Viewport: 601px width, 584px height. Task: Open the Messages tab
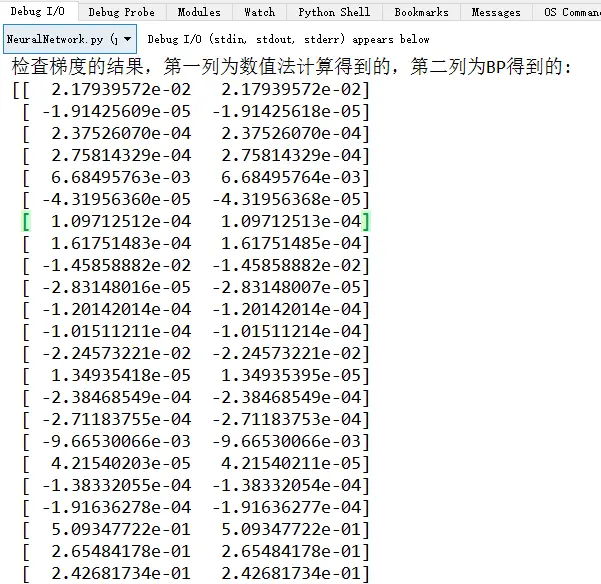[496, 12]
